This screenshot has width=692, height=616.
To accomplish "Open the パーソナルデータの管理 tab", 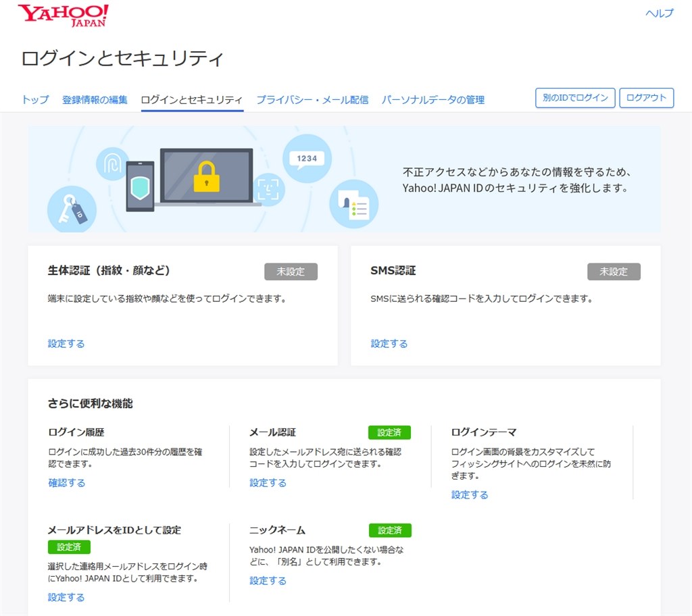I will tap(433, 99).
